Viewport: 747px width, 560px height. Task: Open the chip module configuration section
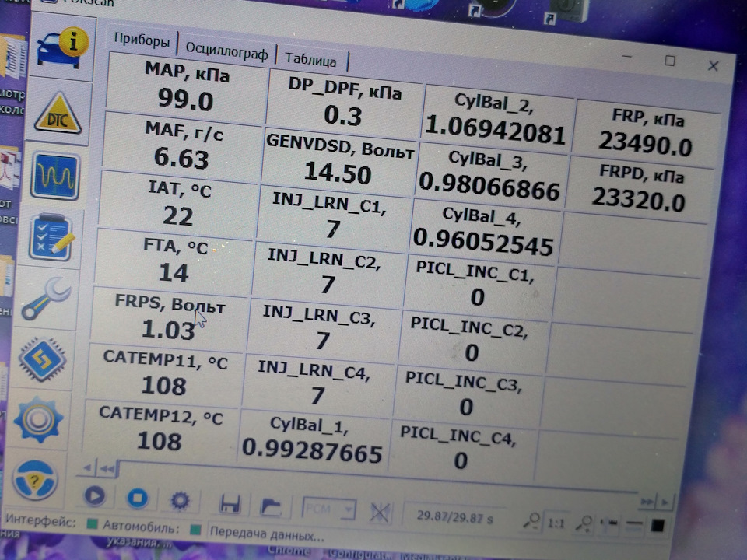pyautogui.click(x=41, y=360)
